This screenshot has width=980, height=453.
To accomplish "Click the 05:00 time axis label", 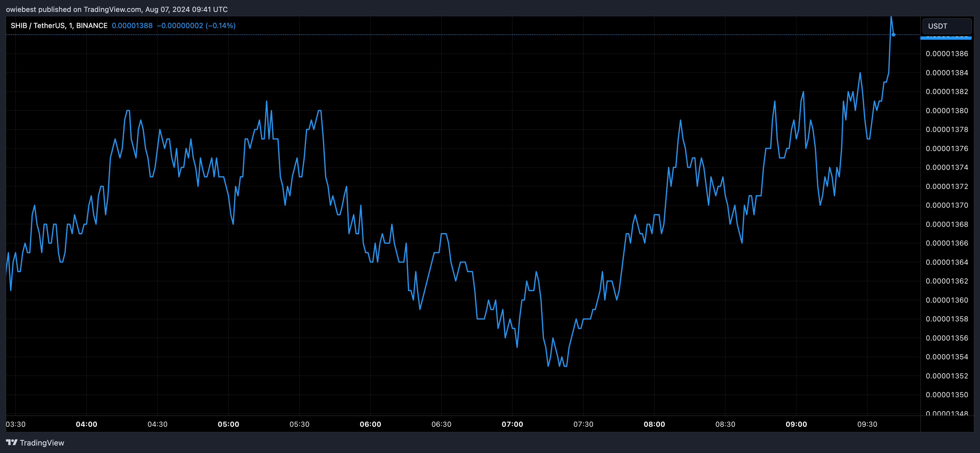I will 228,424.
